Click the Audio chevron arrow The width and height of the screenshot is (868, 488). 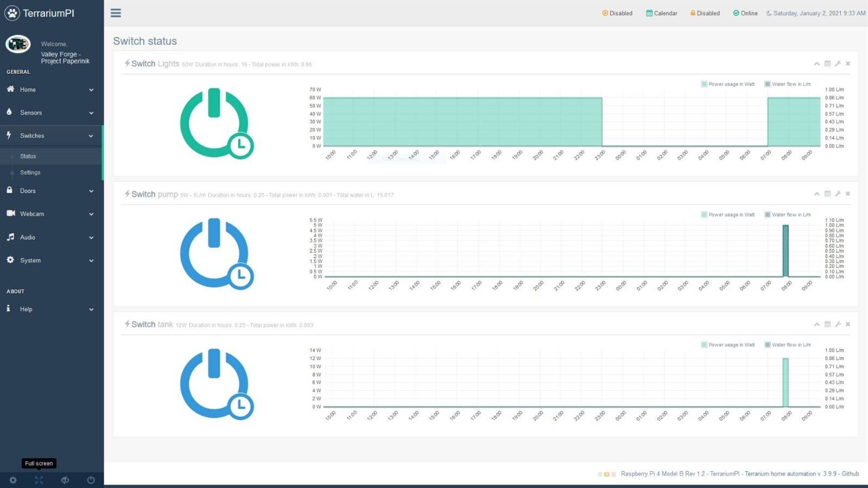tap(91, 238)
